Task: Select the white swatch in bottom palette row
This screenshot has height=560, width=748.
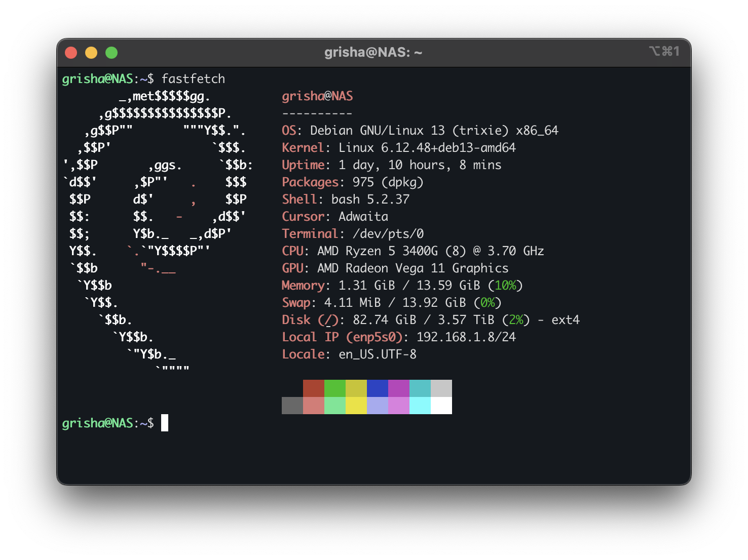Action: 441,406
